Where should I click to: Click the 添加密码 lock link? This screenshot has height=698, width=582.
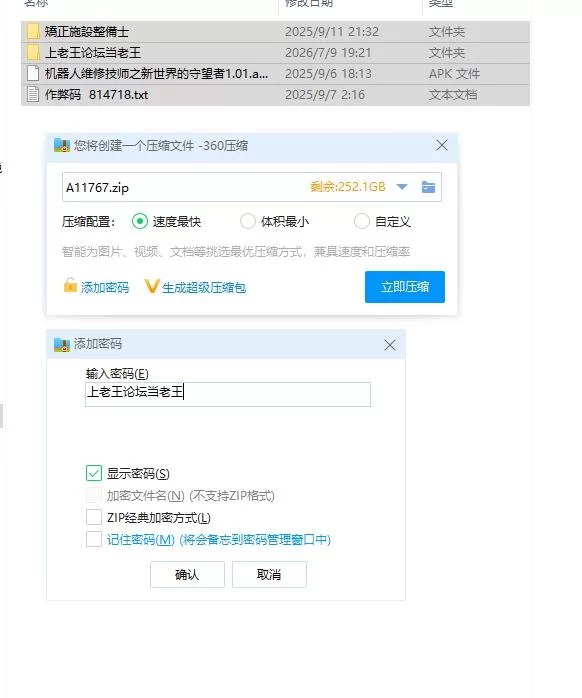96,287
